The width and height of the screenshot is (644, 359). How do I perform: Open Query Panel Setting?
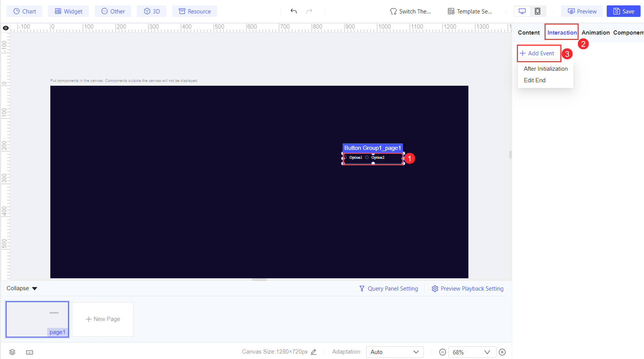[388, 289]
